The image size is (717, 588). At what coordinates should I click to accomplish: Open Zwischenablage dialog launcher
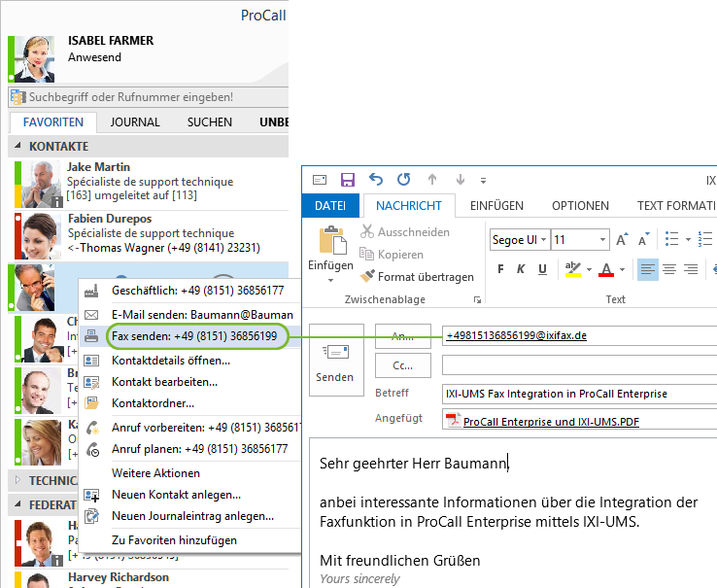pyautogui.click(x=477, y=299)
